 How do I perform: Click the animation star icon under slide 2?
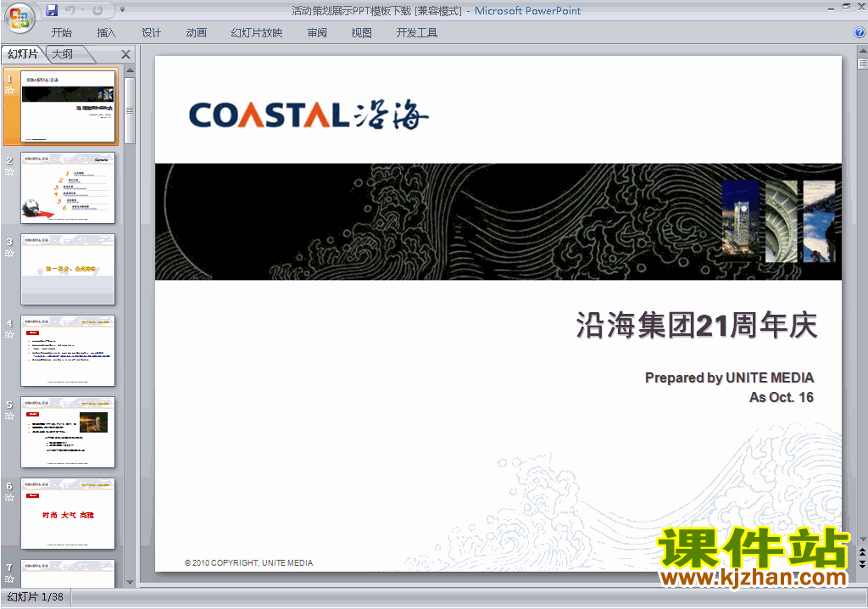pos(9,172)
